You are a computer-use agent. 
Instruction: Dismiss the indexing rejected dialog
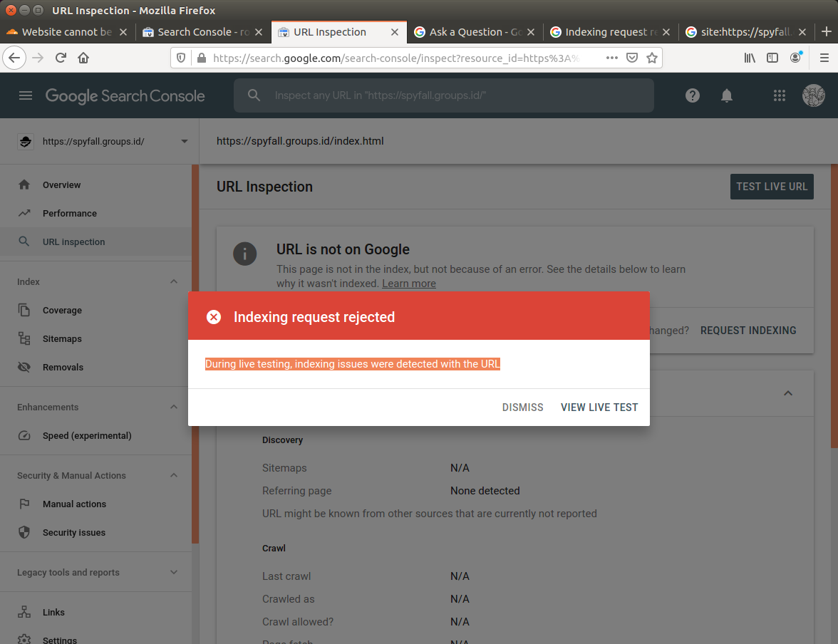coord(523,407)
